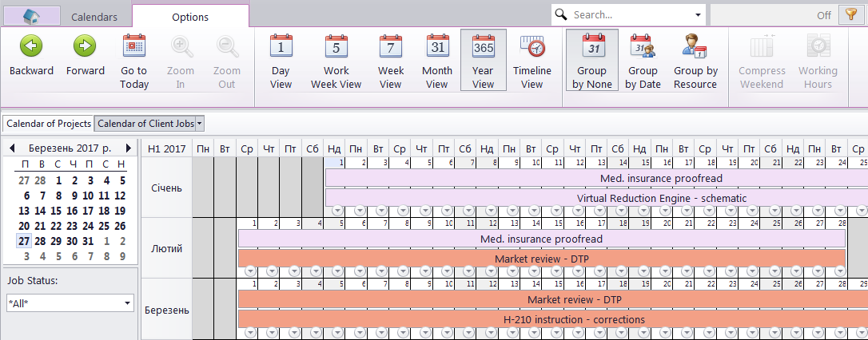Expand more items under February day 28
The image size is (868, 340).
pos(839,271)
